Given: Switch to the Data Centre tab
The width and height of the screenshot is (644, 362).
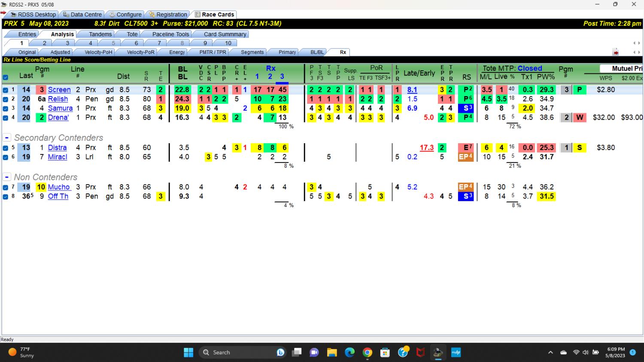Looking at the screenshot, I should tap(82, 14).
